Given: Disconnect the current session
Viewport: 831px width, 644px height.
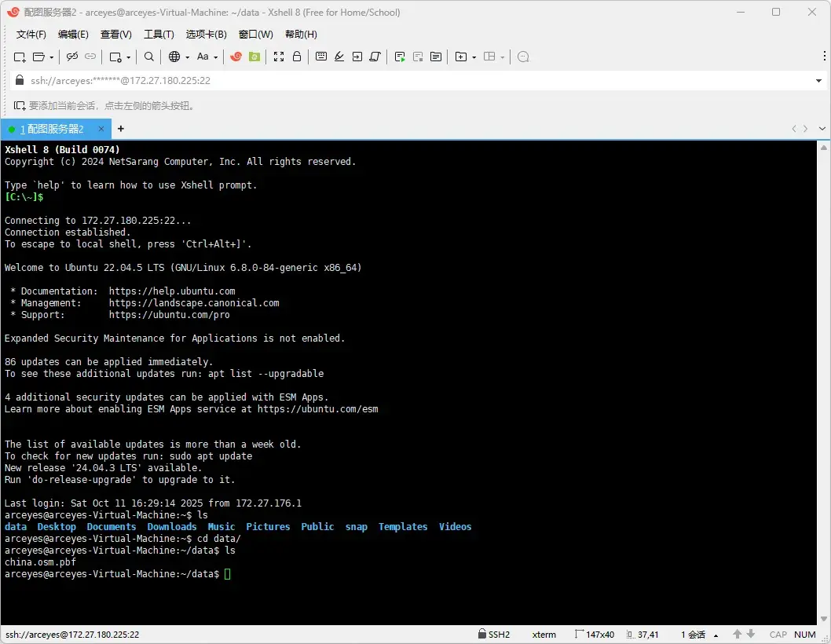Looking at the screenshot, I should point(71,57).
